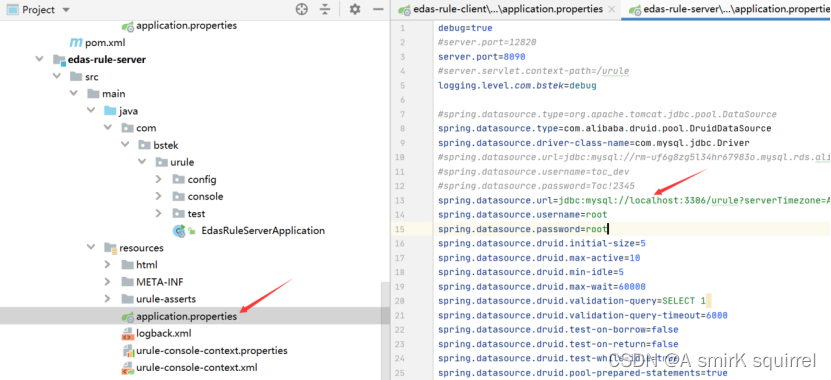Click the commented '#spring.datasource.password=Toc!2345' line
831x380 pixels.
pos(536,186)
